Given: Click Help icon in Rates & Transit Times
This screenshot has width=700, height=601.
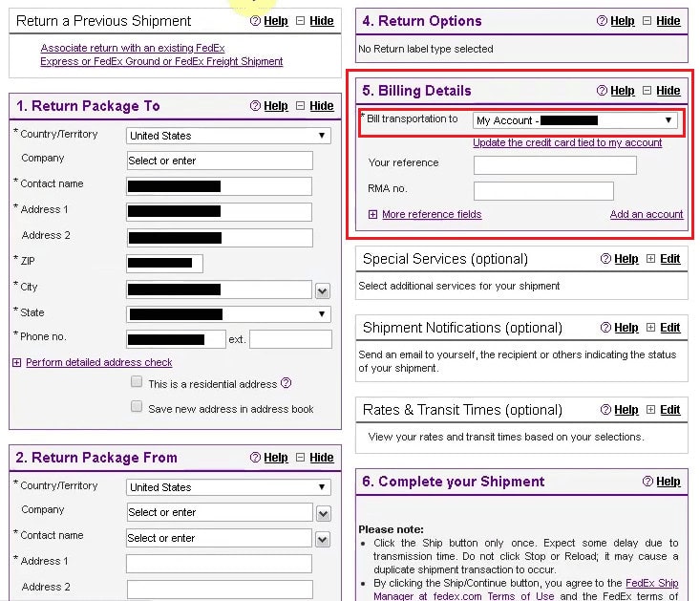Looking at the screenshot, I should coord(605,410).
